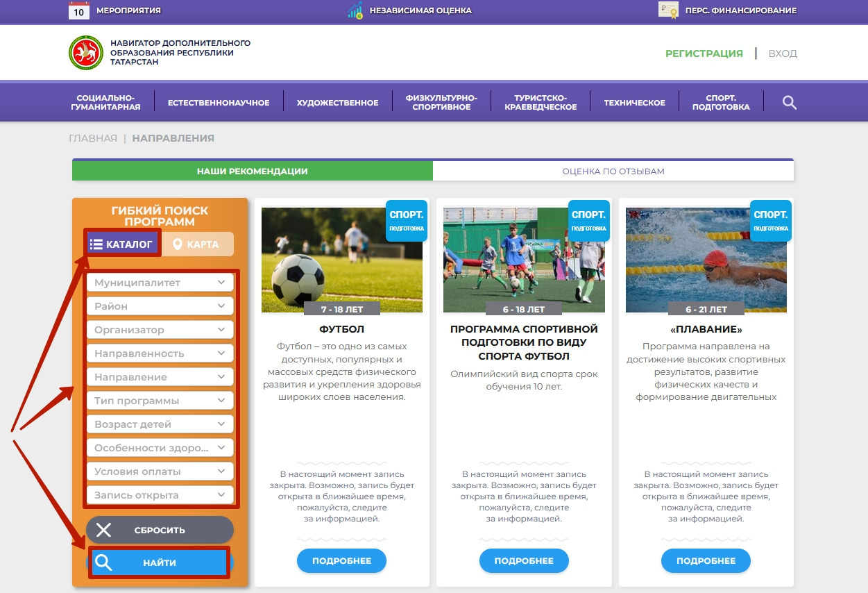Screen dimensions: 868x593
Task: Open ПОДРОБНЕЕ on the ПЛАВАНИЕ program card
Action: (x=706, y=561)
